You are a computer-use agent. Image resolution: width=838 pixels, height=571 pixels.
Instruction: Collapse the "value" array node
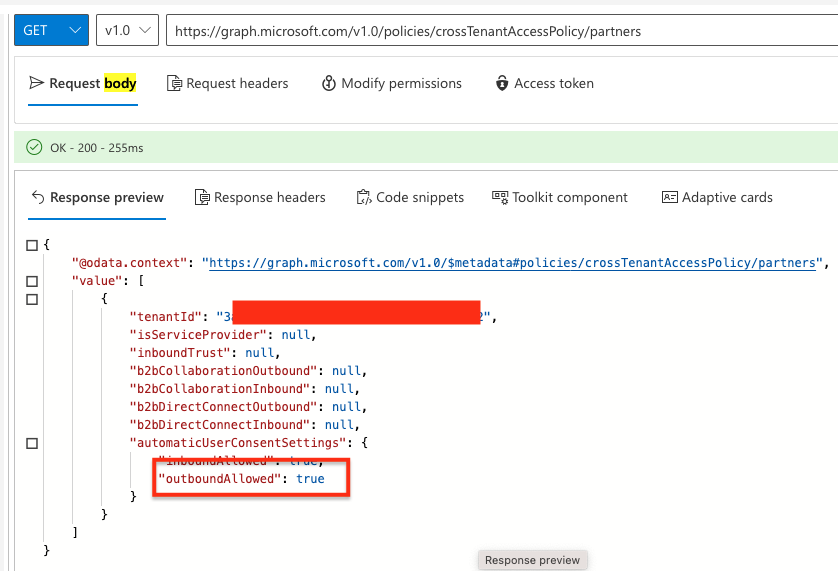click(32, 281)
